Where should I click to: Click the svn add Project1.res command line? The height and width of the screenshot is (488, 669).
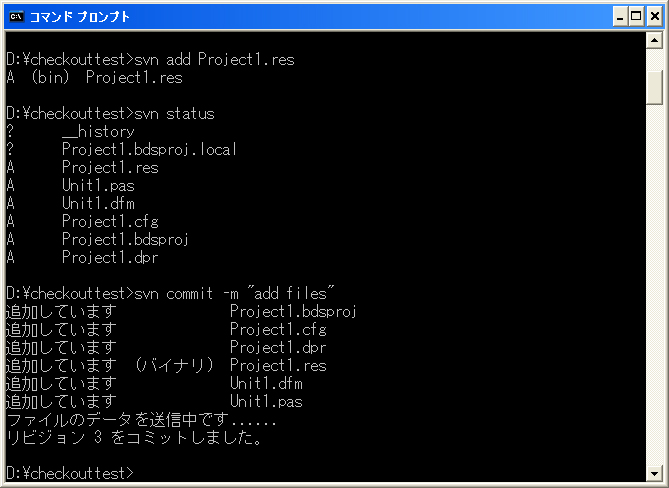151,59
